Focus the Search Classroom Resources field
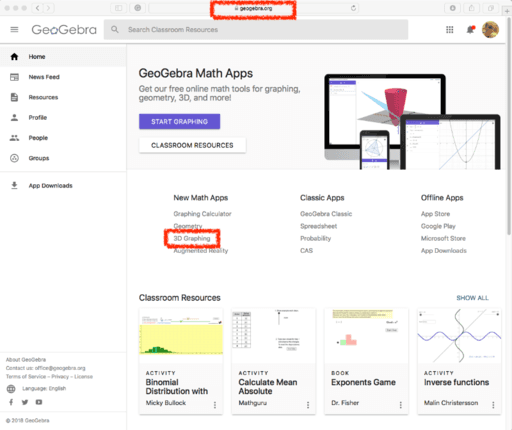 point(256,30)
